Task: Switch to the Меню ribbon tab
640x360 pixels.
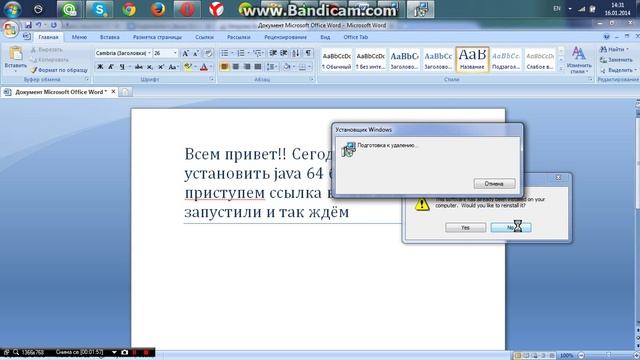Action: 79,37
